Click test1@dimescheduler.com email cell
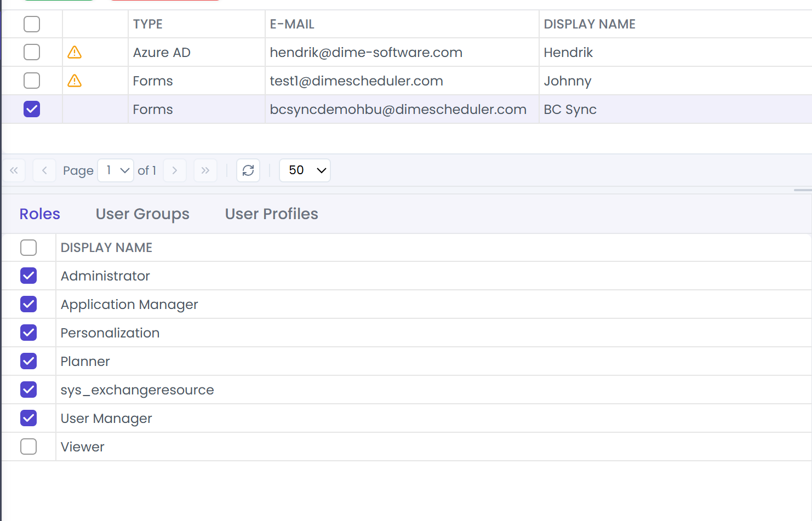 point(402,81)
